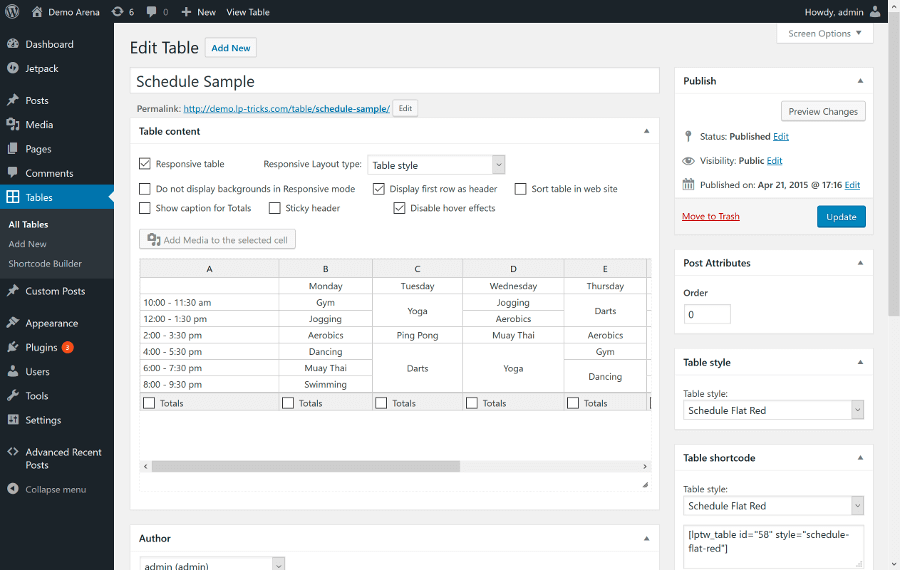
Task: Enable the Sticky header checkbox
Action: (x=275, y=208)
